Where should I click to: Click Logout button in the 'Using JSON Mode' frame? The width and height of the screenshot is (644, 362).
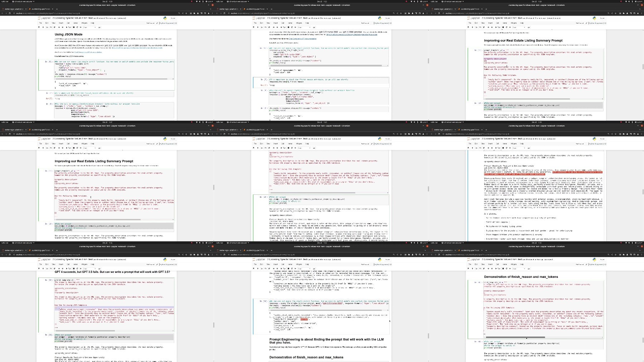[173, 18]
